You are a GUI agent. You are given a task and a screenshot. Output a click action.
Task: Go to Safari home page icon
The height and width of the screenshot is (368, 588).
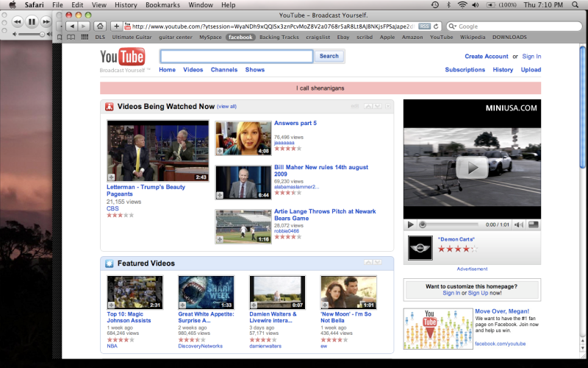[x=100, y=26]
